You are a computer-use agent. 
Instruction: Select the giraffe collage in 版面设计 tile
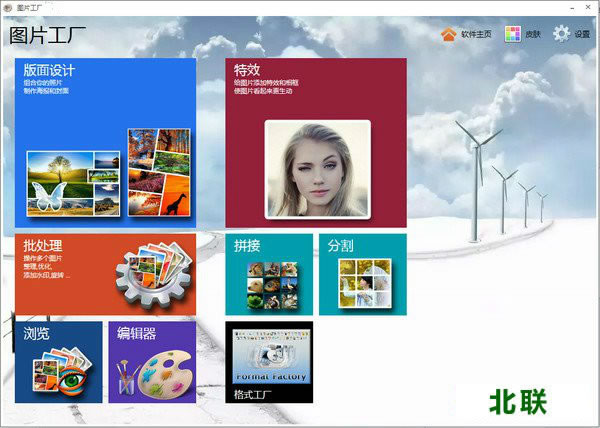tap(159, 173)
